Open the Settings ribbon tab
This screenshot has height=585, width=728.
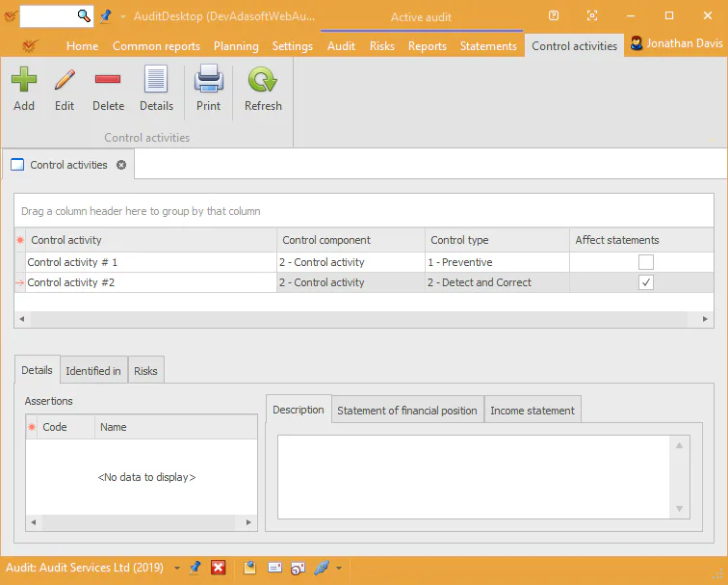point(293,46)
